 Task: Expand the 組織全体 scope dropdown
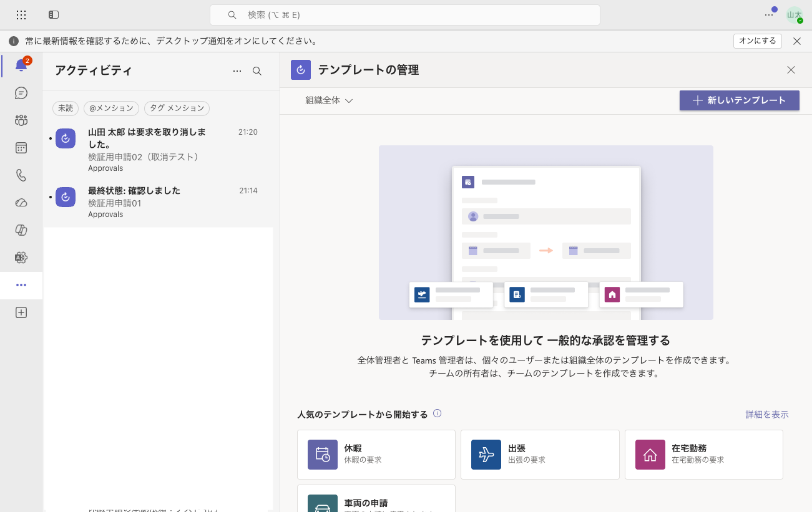329,100
